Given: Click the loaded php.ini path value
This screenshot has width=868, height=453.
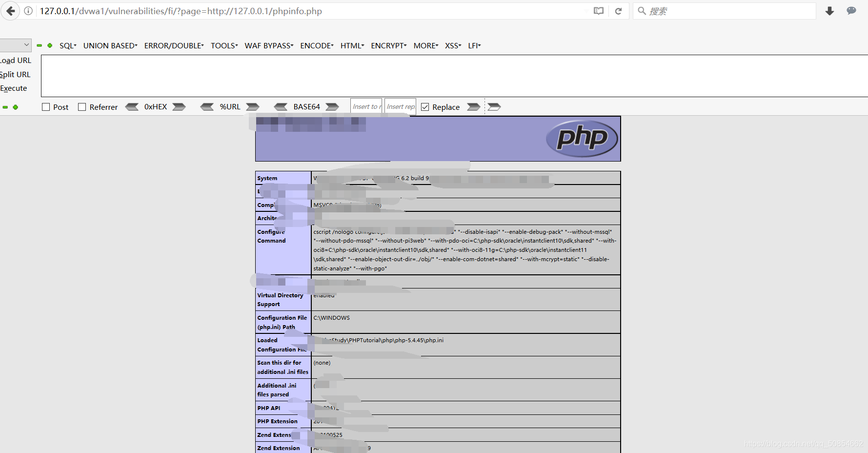Looking at the screenshot, I should [379, 340].
